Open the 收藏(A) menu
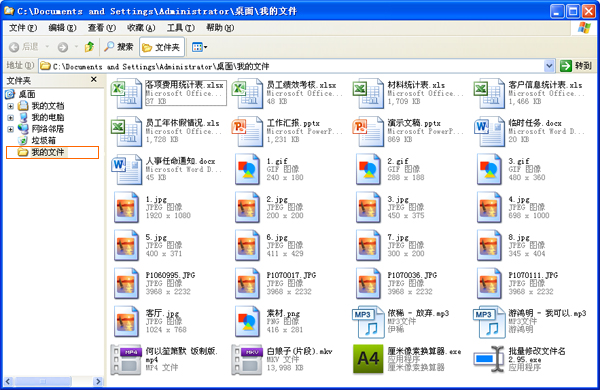The height and width of the screenshot is (390, 600). (x=141, y=28)
